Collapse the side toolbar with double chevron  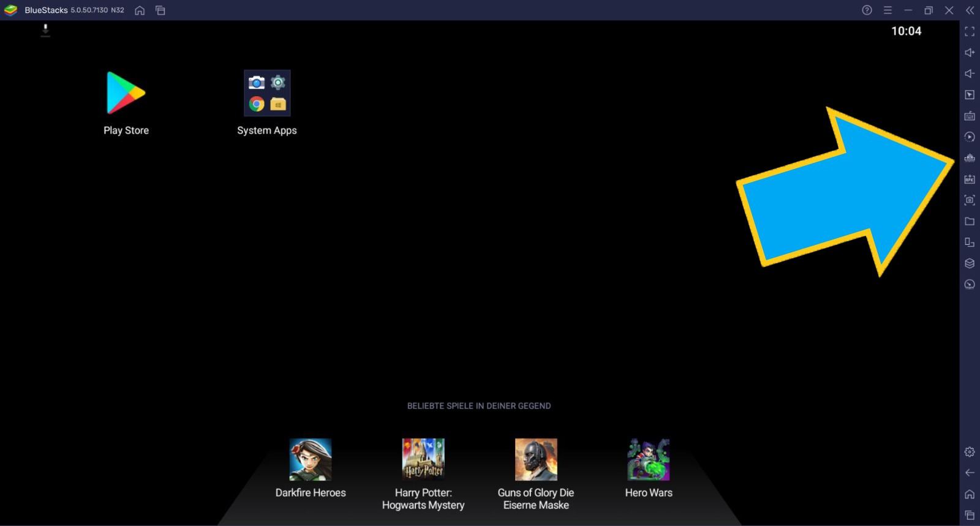(970, 10)
